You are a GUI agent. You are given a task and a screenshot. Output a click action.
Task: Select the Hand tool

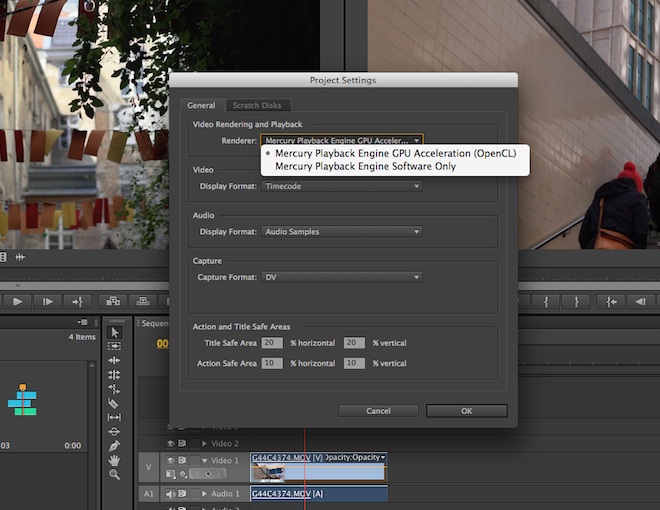tap(114, 460)
